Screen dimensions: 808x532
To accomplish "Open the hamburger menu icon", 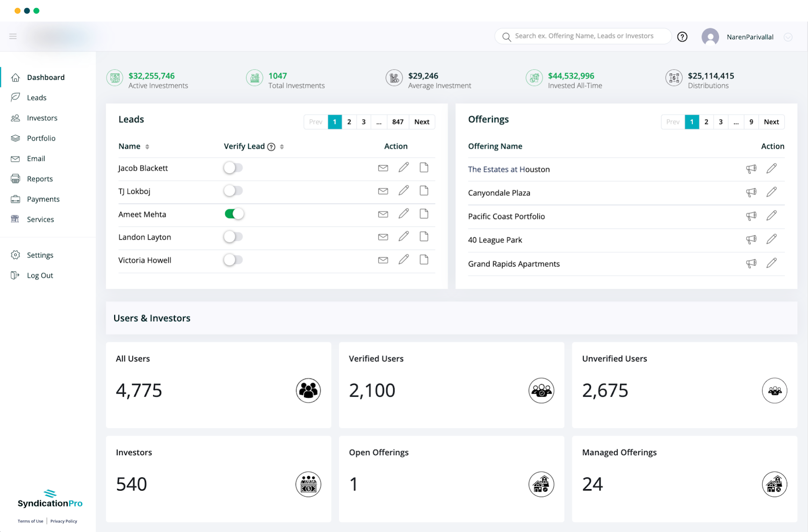I will click(x=13, y=36).
